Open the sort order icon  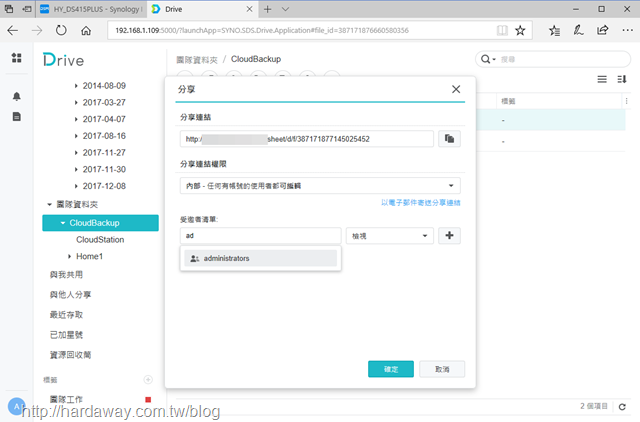click(x=622, y=79)
